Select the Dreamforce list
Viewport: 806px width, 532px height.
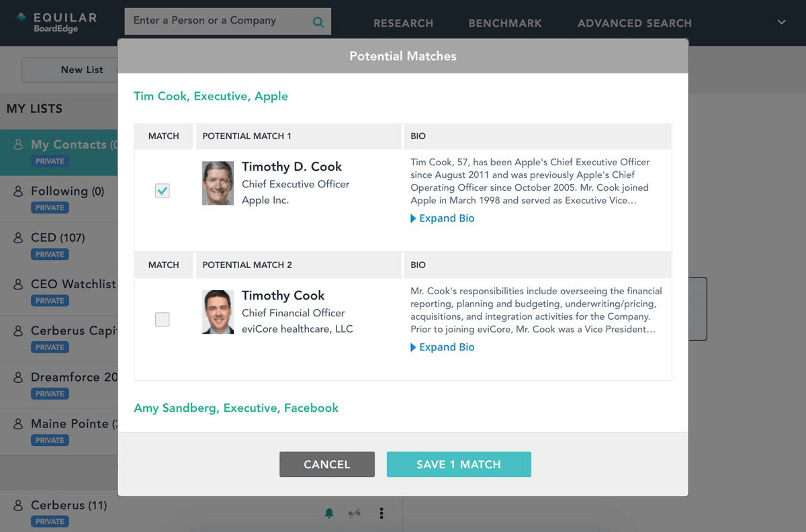(x=59, y=385)
